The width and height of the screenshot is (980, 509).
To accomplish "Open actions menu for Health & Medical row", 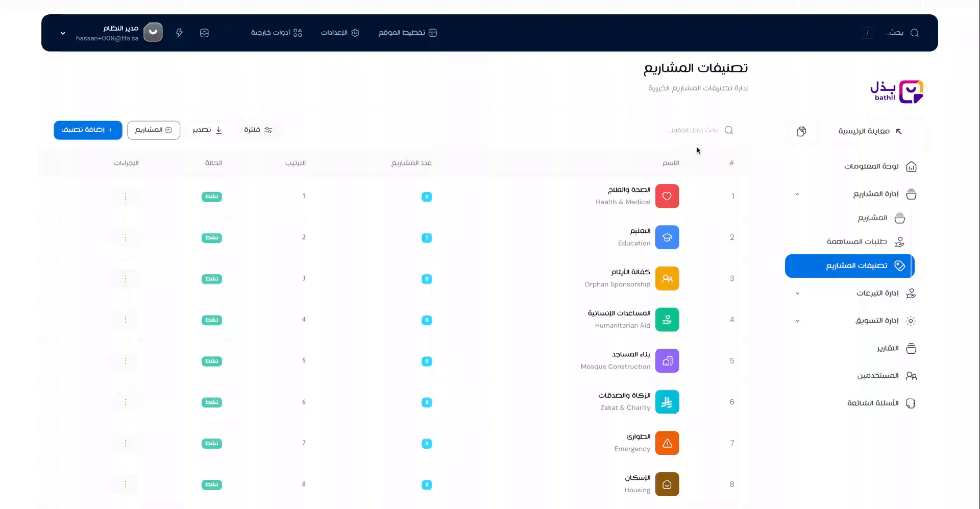I will [126, 197].
